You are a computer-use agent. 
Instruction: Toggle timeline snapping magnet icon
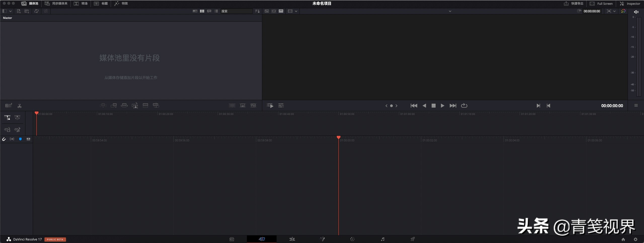click(4, 139)
